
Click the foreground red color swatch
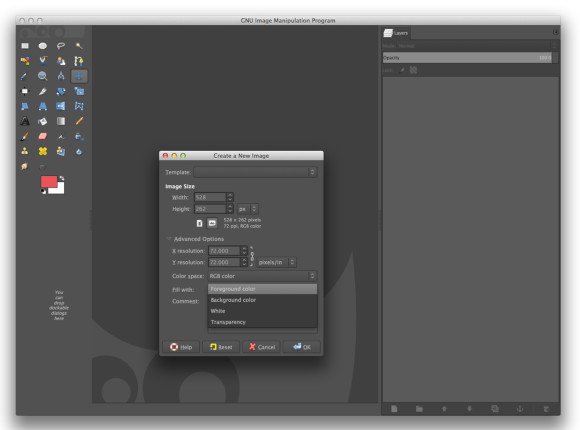tap(48, 181)
